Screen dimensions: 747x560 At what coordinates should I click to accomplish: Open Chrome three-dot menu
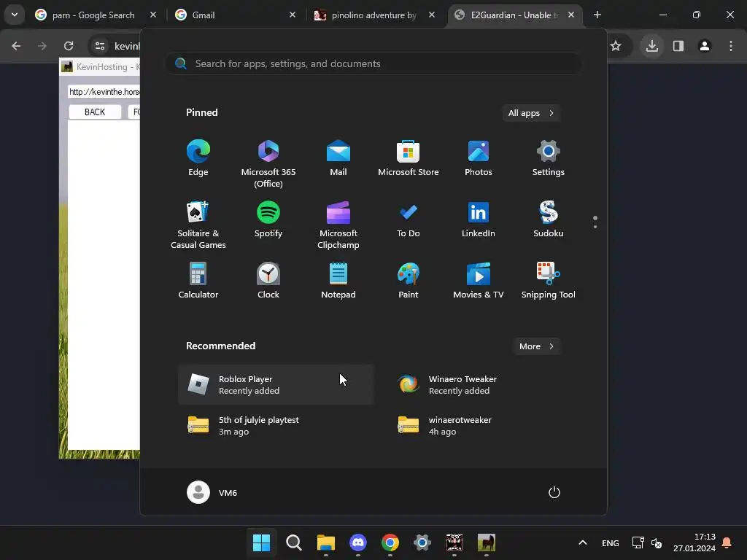(731, 46)
